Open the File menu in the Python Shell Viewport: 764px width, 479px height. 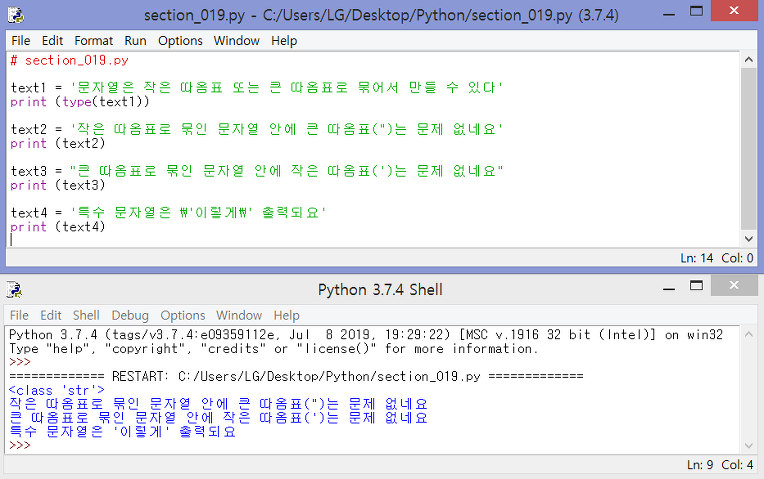[x=19, y=315]
